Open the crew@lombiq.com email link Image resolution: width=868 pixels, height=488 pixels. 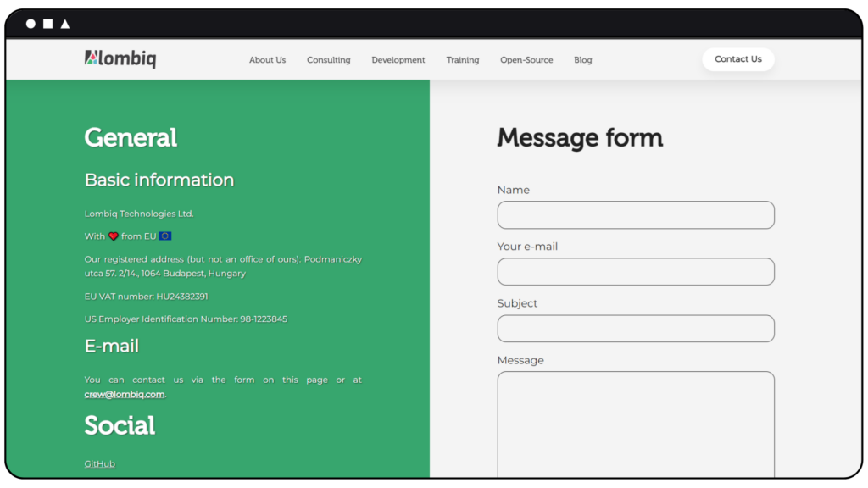(x=125, y=394)
